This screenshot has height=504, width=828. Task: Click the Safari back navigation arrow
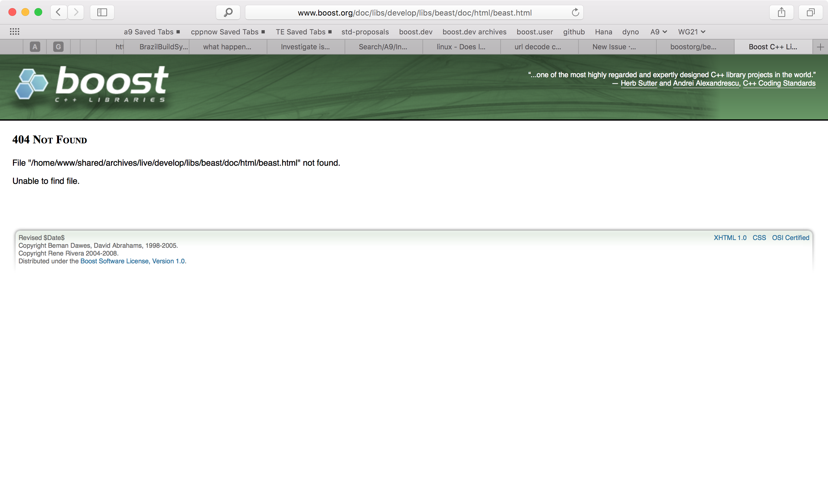[58, 12]
